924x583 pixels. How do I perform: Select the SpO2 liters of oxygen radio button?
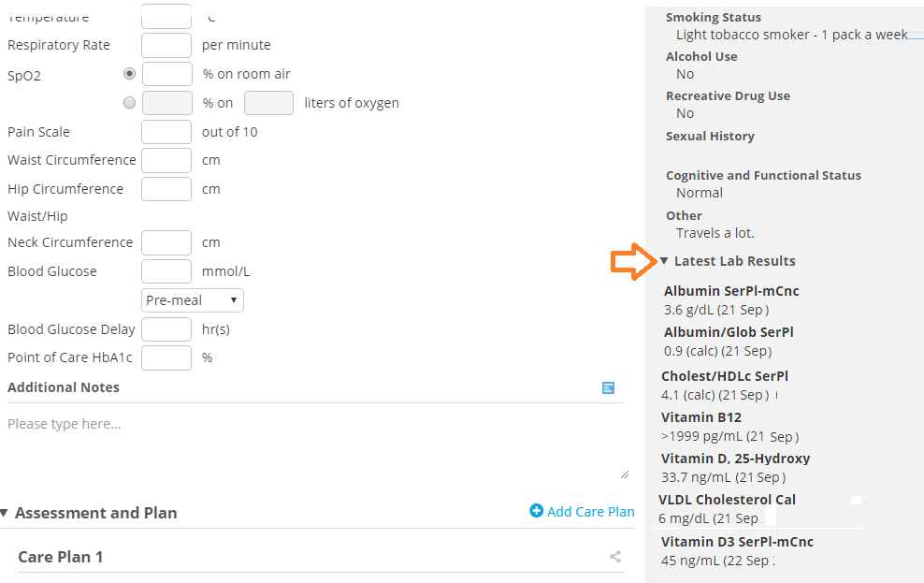[x=129, y=103]
